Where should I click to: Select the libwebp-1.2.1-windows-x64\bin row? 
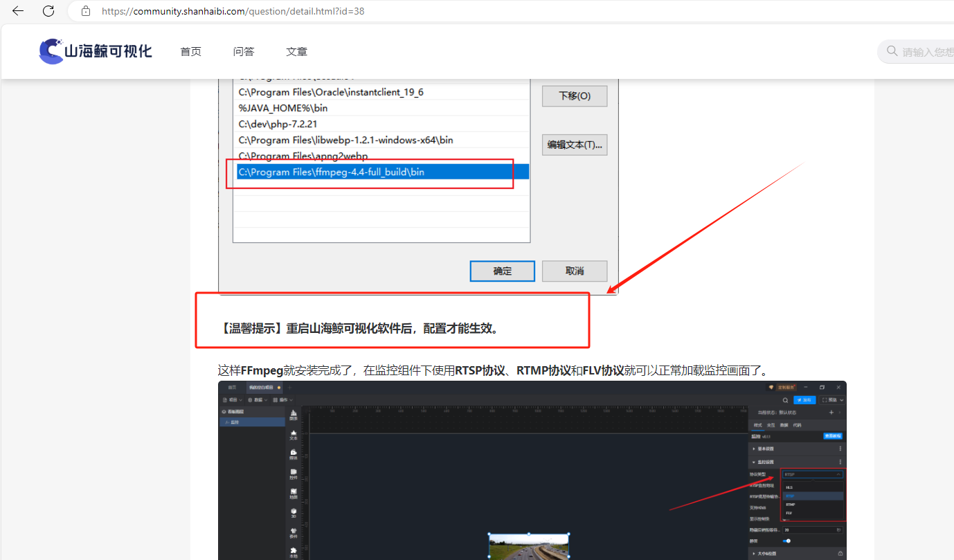click(x=382, y=140)
